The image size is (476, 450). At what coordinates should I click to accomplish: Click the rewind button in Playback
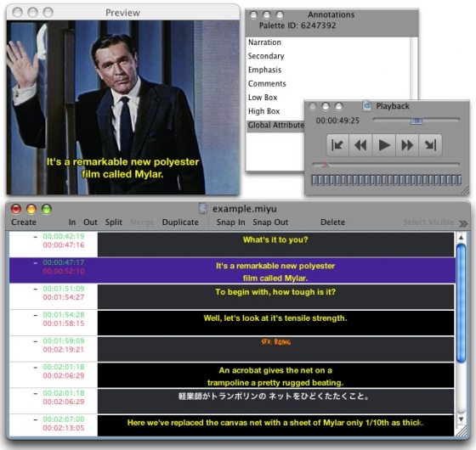coord(360,145)
